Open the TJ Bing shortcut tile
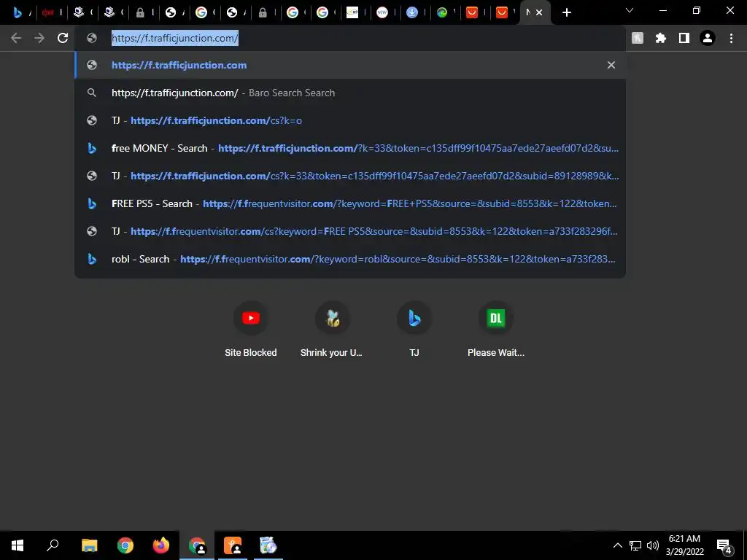This screenshot has height=560, width=747. (414, 330)
